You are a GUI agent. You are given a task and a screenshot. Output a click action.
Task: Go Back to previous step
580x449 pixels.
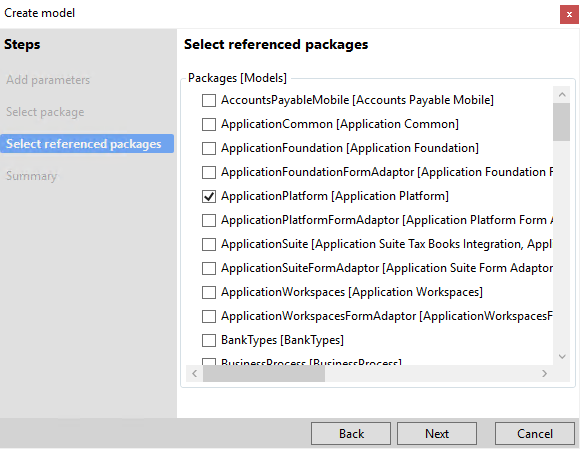pos(351,433)
